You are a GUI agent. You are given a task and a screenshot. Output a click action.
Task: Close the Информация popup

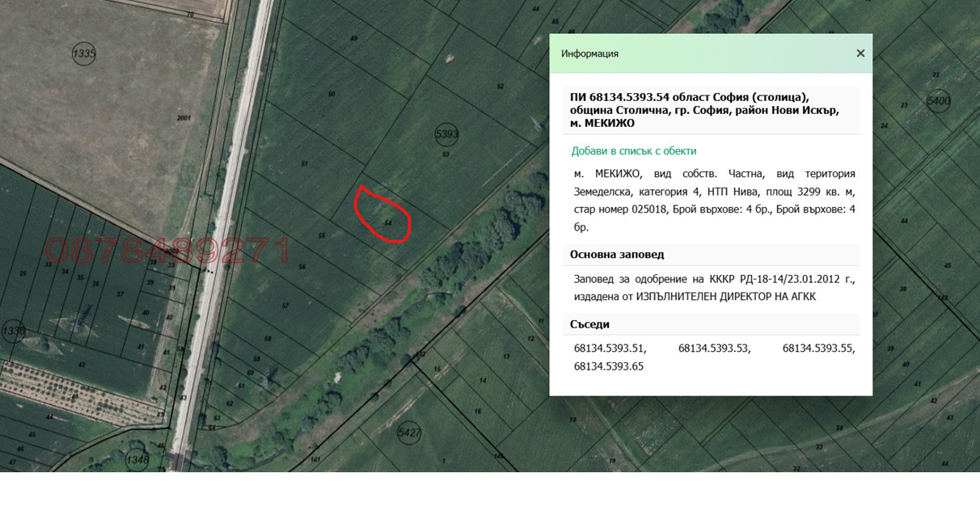[860, 53]
